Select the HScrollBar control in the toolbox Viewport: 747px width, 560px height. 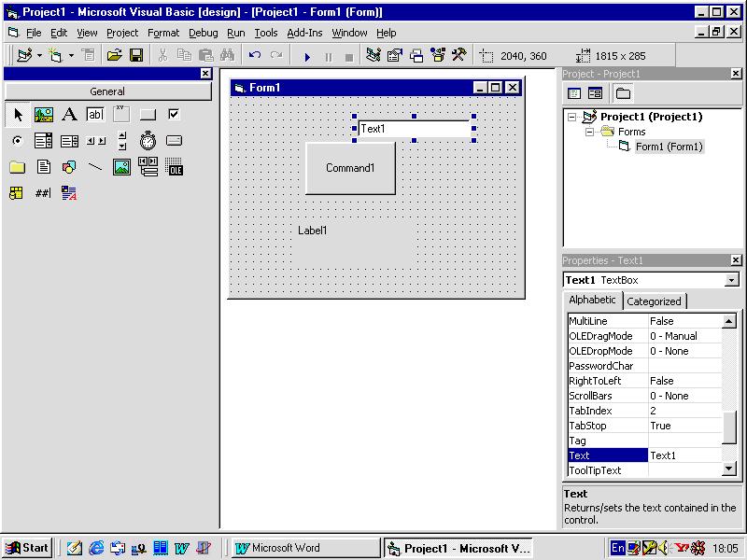coord(96,141)
